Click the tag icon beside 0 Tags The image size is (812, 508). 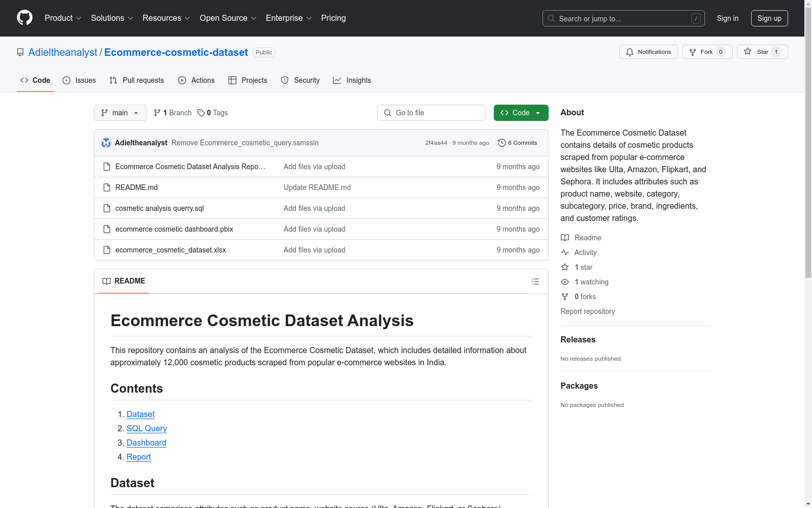[201, 113]
